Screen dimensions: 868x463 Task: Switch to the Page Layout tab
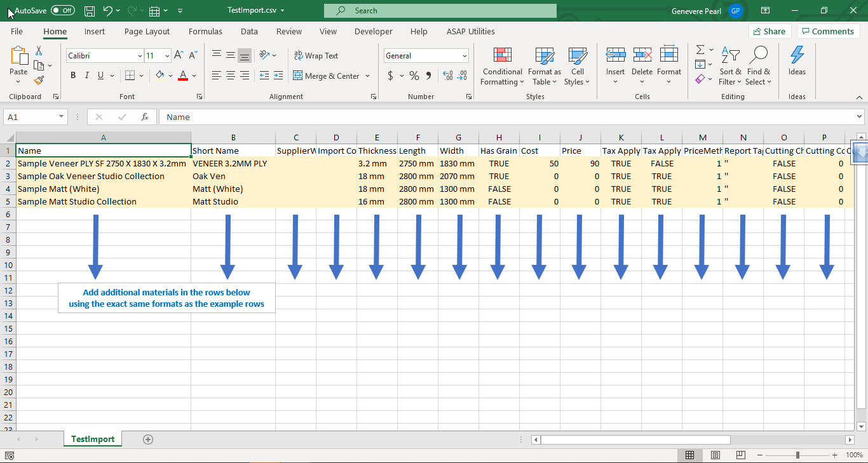(x=147, y=31)
